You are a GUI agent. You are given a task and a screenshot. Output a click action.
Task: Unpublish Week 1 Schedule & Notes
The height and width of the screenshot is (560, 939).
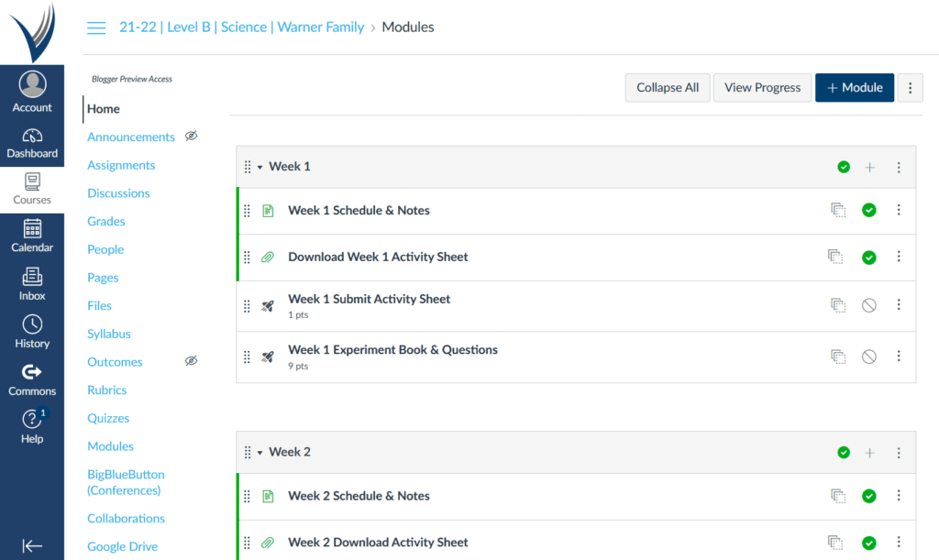tap(869, 210)
